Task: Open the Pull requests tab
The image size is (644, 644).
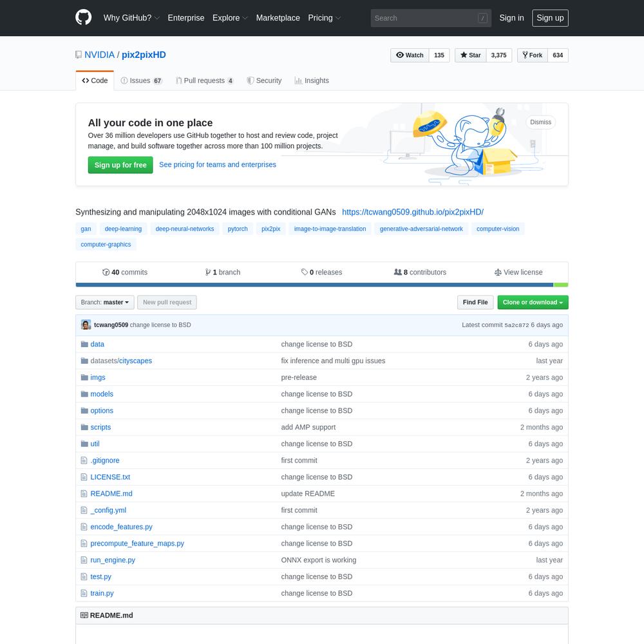Action: [x=205, y=80]
